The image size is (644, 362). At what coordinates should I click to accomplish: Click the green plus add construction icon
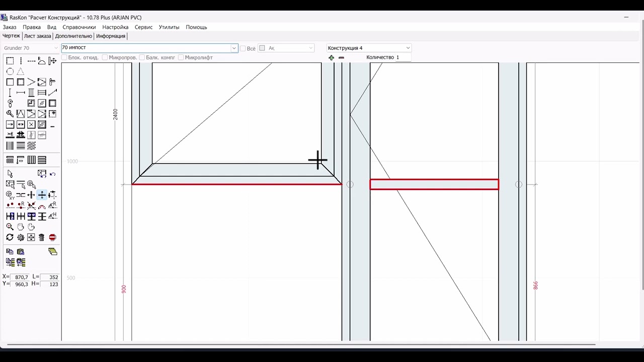click(x=331, y=58)
